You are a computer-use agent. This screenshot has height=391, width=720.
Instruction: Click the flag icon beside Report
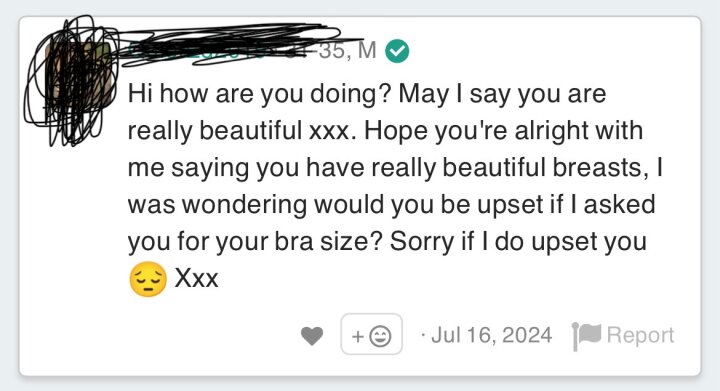click(x=586, y=336)
